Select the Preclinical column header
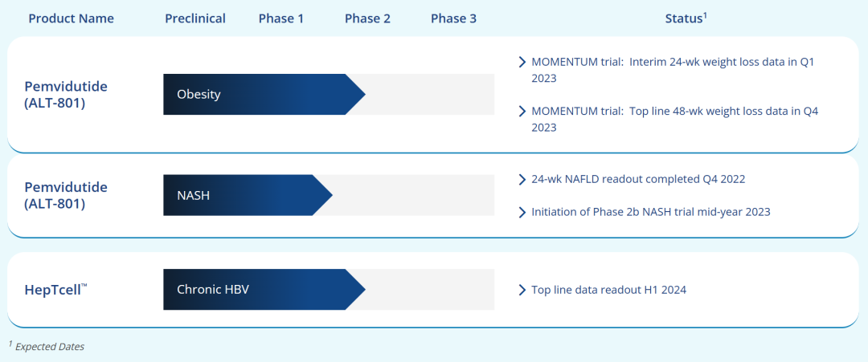This screenshot has width=868, height=362. coord(195,18)
